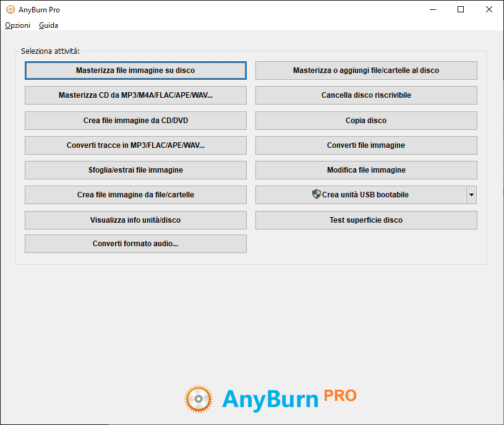Run Test superficie disco
Screen dimensions: 504x425
[x=366, y=220]
